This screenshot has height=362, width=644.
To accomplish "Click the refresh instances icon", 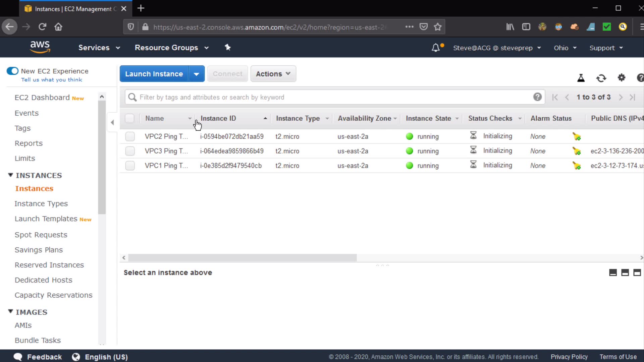I will (x=601, y=78).
